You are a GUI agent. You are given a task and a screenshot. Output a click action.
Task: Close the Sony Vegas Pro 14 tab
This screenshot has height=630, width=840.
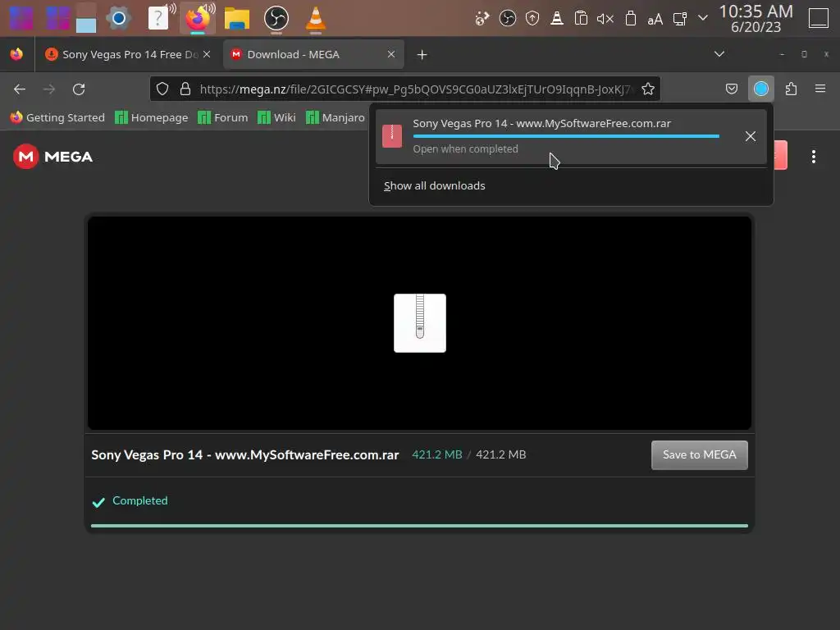coord(207,55)
